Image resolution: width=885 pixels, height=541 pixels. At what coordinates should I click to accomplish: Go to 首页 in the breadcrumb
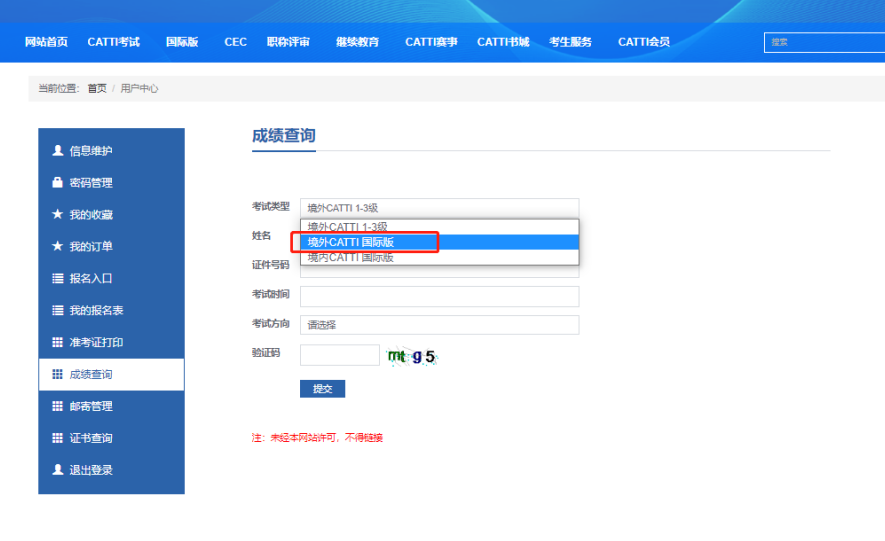point(97,89)
